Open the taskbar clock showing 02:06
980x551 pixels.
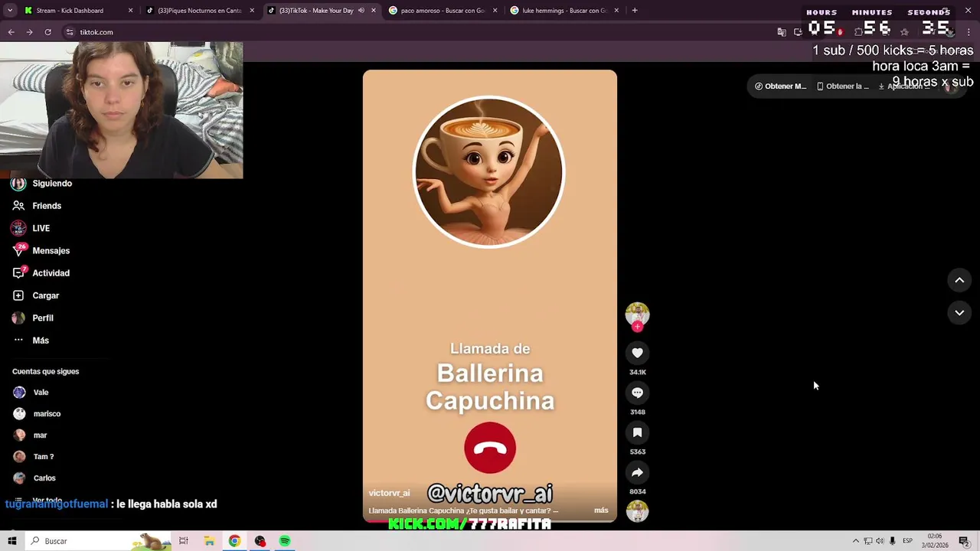click(x=935, y=541)
